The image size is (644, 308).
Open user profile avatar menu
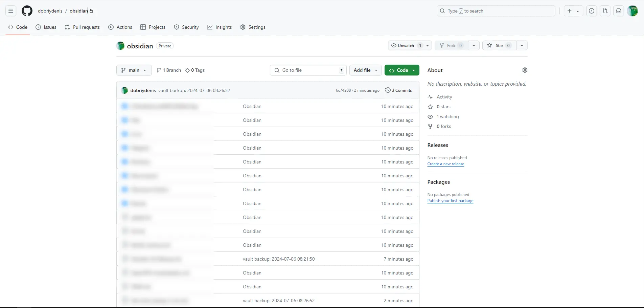[x=632, y=11]
